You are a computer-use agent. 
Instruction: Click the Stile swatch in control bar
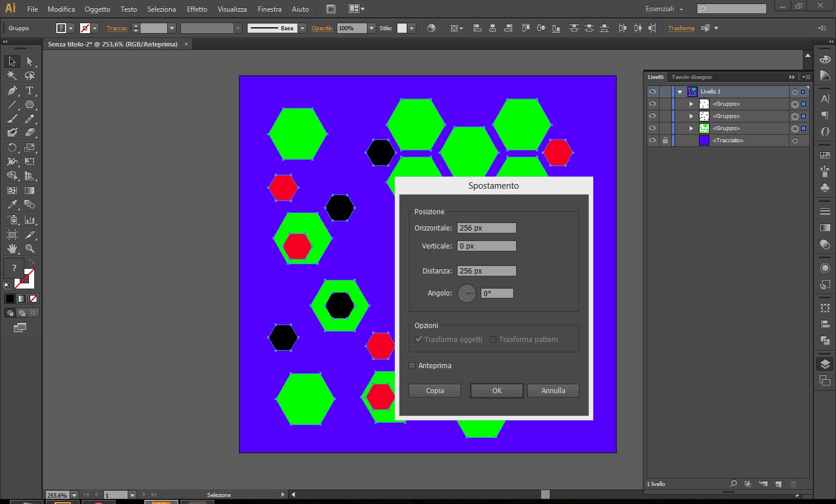tap(402, 28)
